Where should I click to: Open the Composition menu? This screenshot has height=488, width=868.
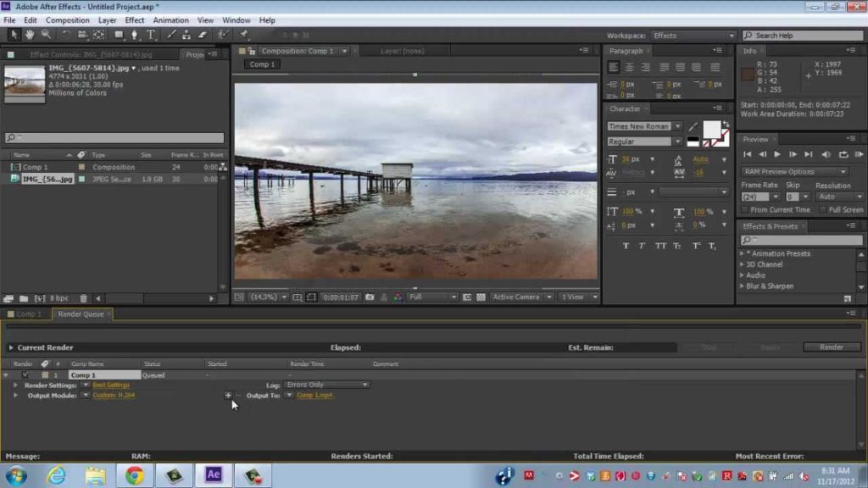click(67, 19)
